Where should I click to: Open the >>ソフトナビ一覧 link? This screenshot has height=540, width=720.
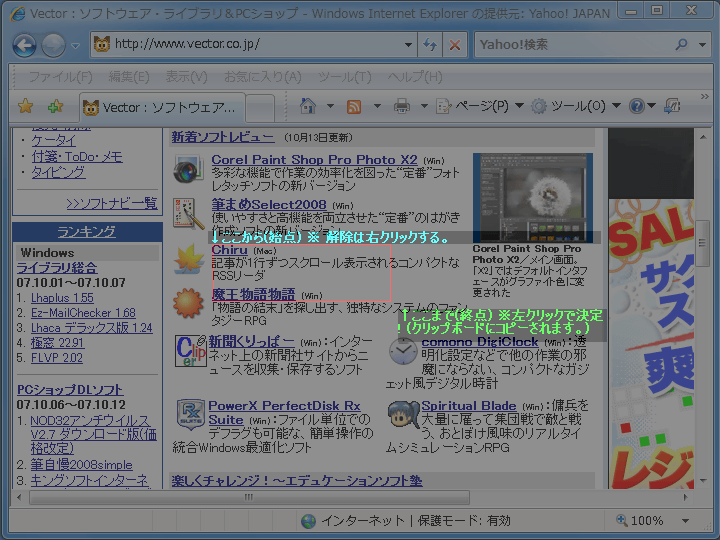(x=112, y=203)
